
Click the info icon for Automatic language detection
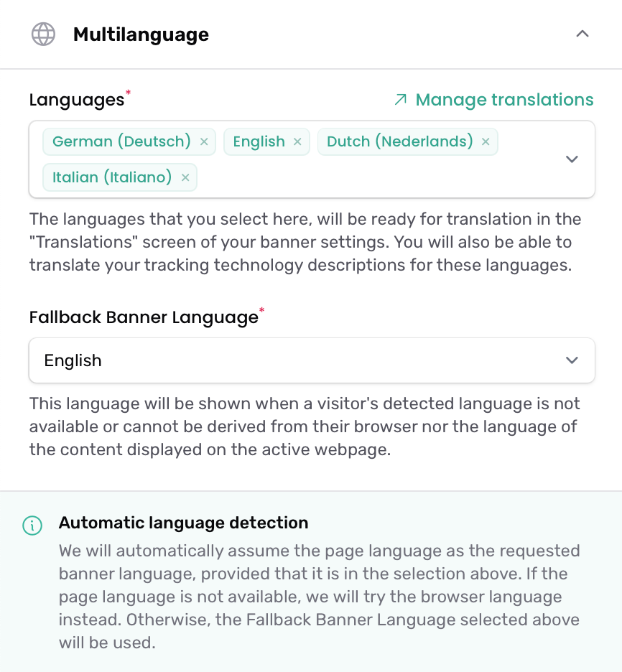click(x=32, y=526)
